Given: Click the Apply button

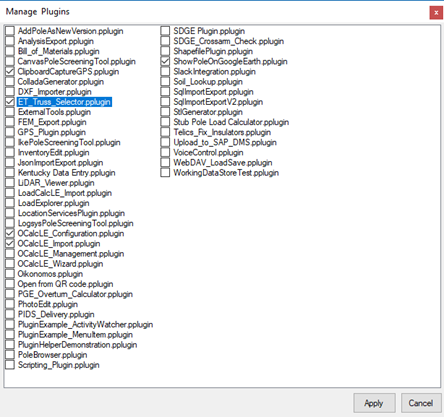Looking at the screenshot, I should [x=374, y=403].
